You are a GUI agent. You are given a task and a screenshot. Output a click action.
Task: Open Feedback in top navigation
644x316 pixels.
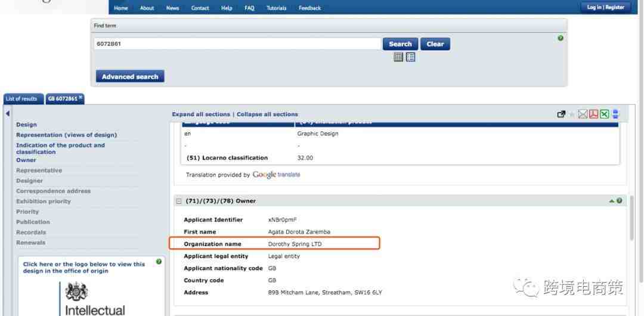[x=309, y=8]
